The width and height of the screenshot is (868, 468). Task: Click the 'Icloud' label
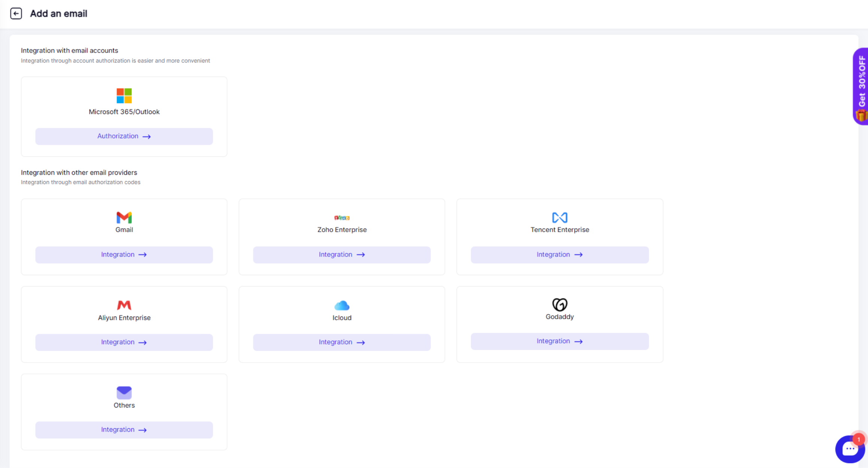click(x=342, y=318)
